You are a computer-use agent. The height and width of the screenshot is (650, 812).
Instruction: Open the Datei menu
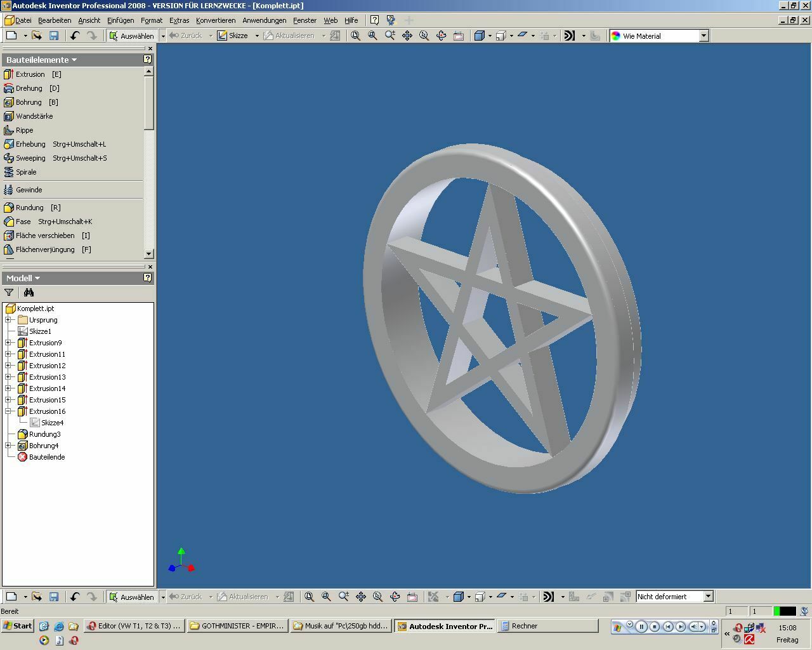click(23, 20)
